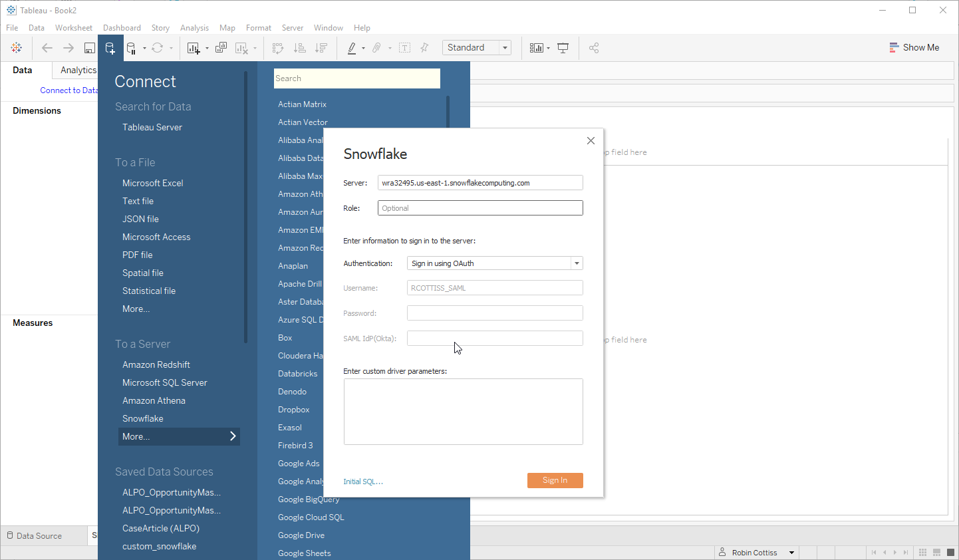Select Databricks connector

coord(298,374)
